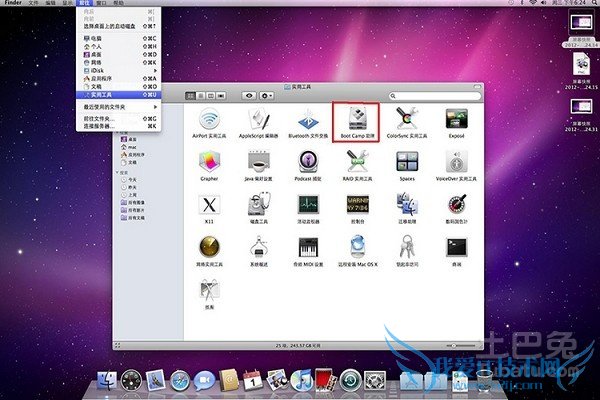Open iTunes in the Dock

(x=302, y=380)
